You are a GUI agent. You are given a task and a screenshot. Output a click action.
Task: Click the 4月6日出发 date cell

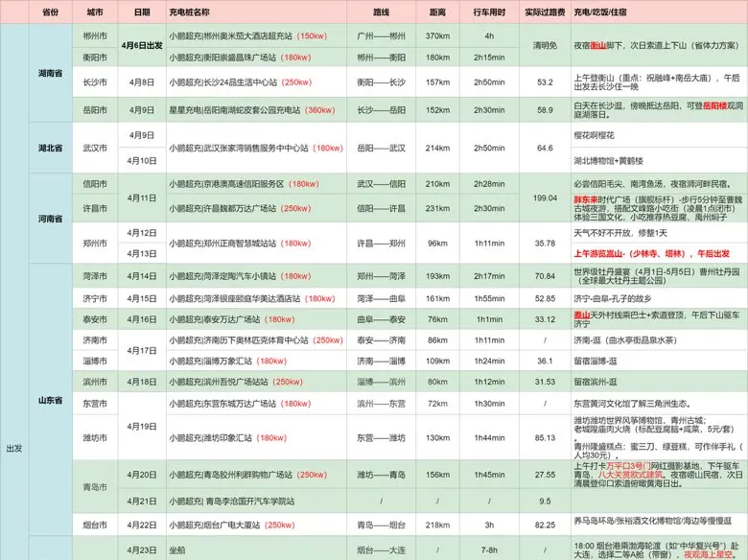tap(142, 45)
